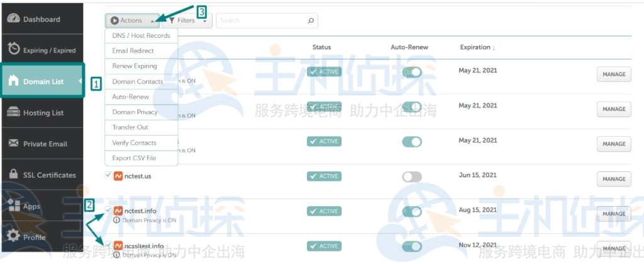Tick the checkbox beside nctest.info
Screen dimensions: 644x264
tap(108, 210)
